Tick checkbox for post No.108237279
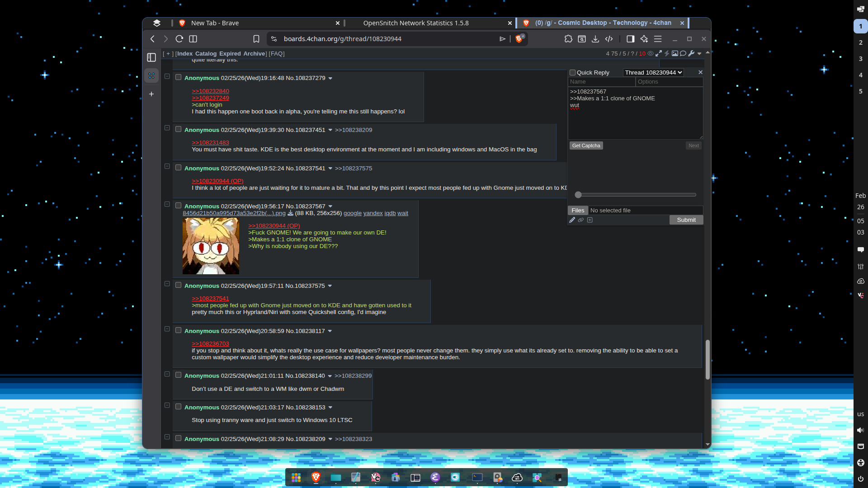 tap(179, 77)
